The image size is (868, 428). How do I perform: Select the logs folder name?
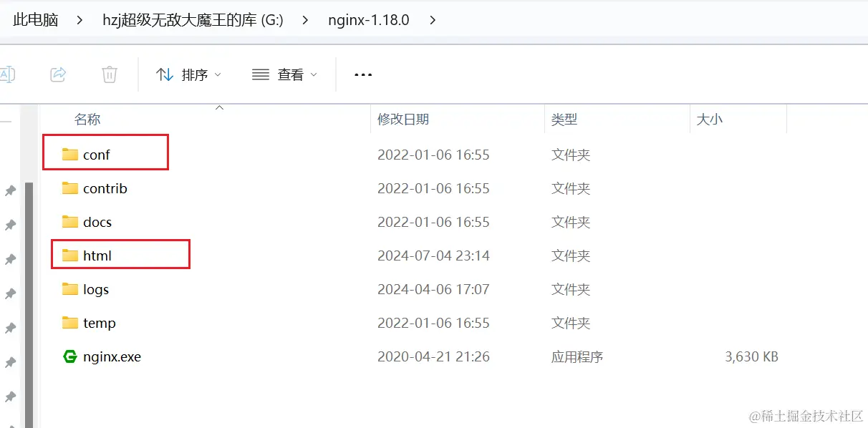coord(96,289)
